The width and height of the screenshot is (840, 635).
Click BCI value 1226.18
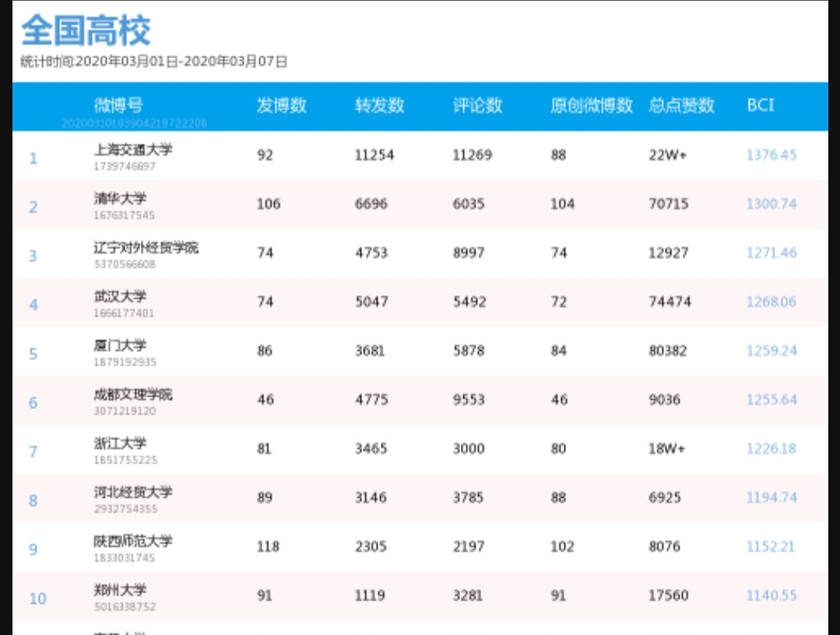[771, 448]
